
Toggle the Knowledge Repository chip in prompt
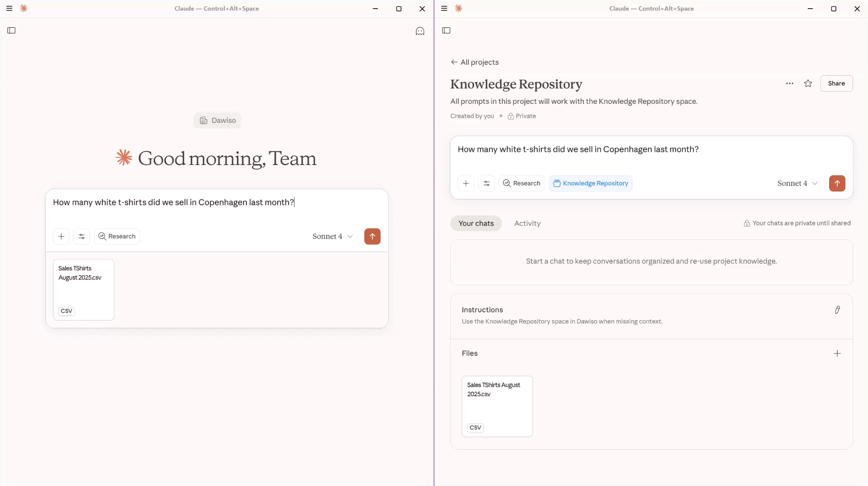point(590,183)
